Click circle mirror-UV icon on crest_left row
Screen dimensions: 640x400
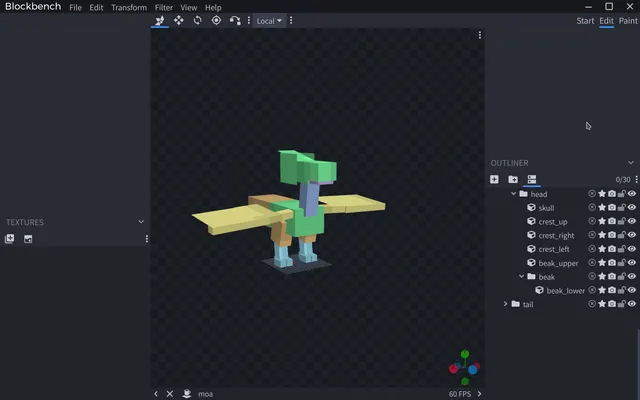click(592, 249)
